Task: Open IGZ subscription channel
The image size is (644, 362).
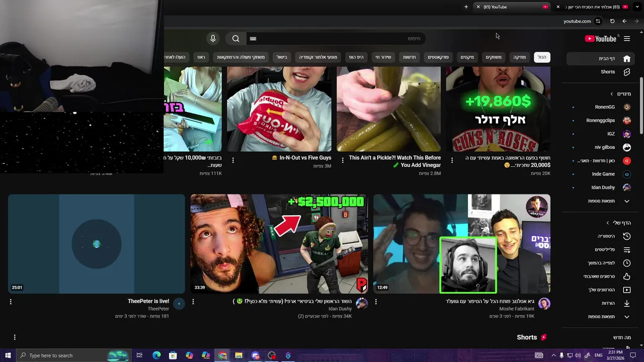Action: click(602, 134)
